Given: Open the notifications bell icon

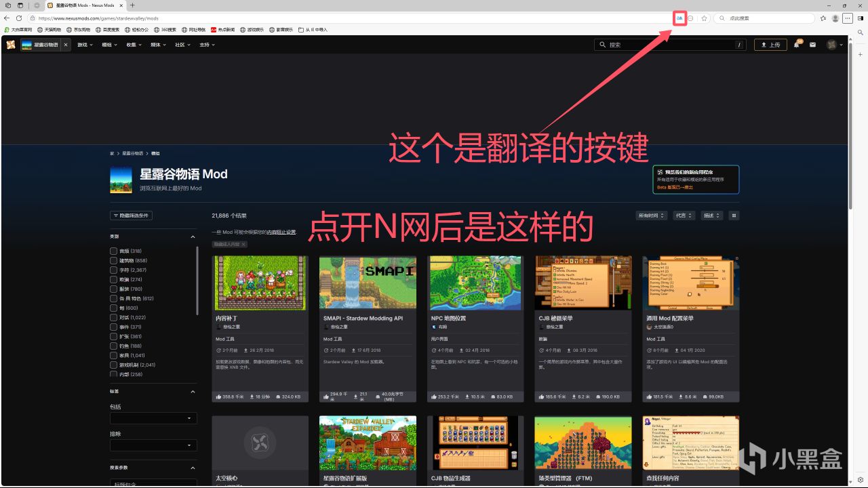Looking at the screenshot, I should pyautogui.click(x=797, y=45).
